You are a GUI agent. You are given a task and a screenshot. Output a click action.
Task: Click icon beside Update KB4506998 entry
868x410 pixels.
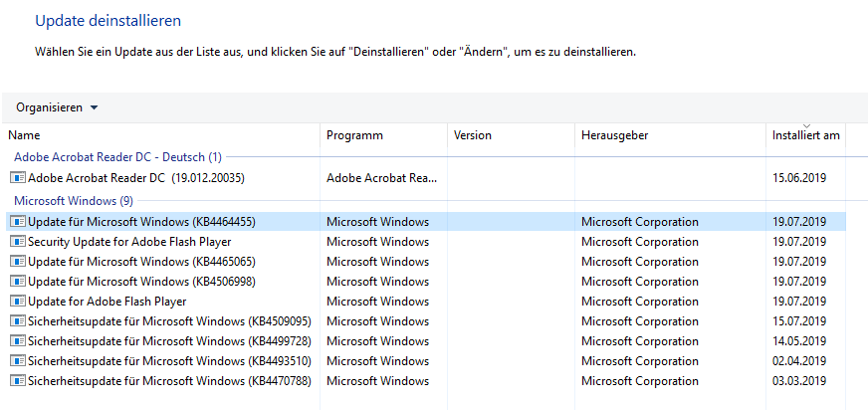click(x=17, y=282)
